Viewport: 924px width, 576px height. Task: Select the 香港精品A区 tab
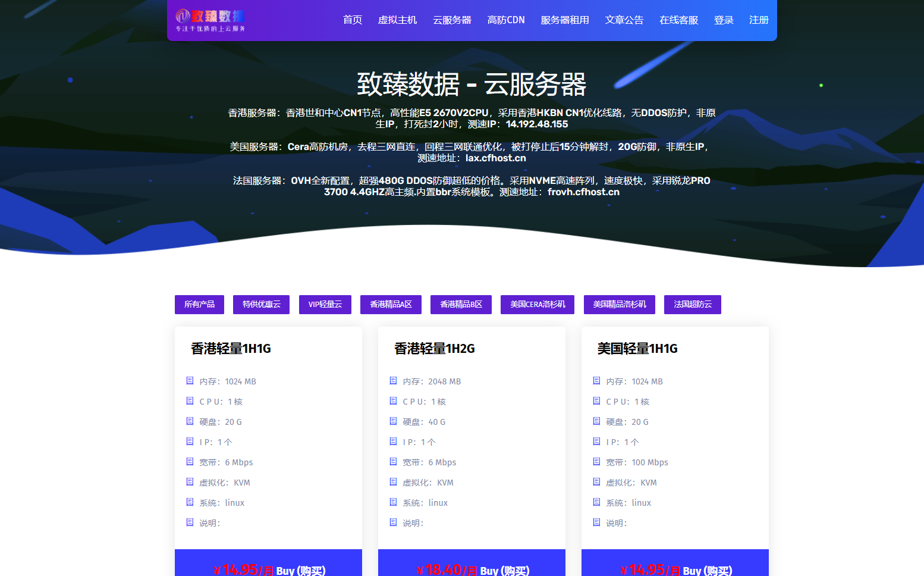click(391, 305)
